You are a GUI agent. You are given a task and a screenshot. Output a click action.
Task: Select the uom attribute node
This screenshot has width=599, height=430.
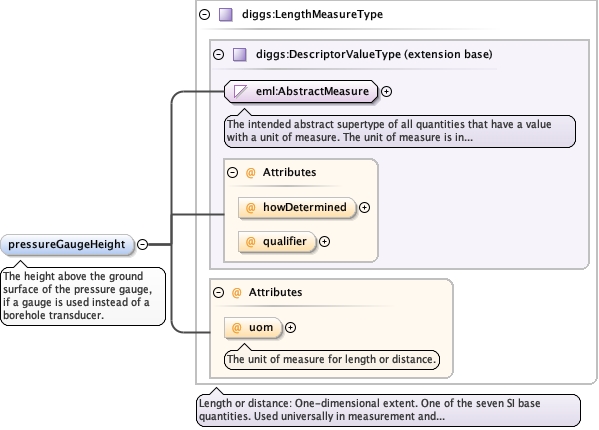click(253, 328)
